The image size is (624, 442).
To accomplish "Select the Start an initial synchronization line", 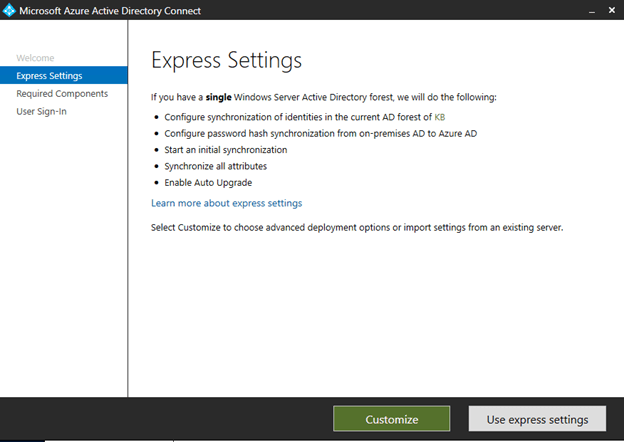I will (x=226, y=150).
